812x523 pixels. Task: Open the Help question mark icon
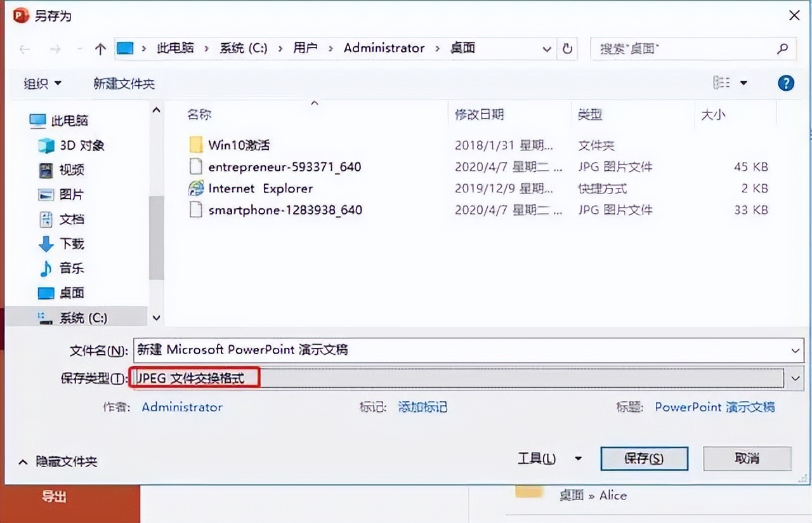[x=785, y=83]
